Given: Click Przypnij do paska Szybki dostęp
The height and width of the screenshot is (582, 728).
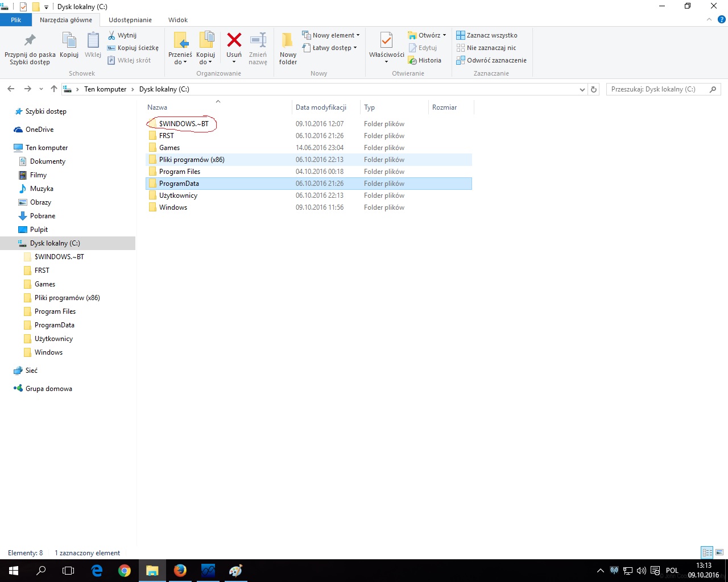Looking at the screenshot, I should (30, 48).
